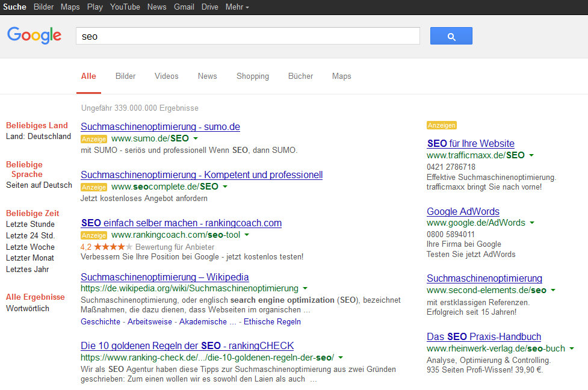Open the second-elements Suchmaschinenoptimierung ad link
The width and height of the screenshot is (588, 390).
(484, 278)
